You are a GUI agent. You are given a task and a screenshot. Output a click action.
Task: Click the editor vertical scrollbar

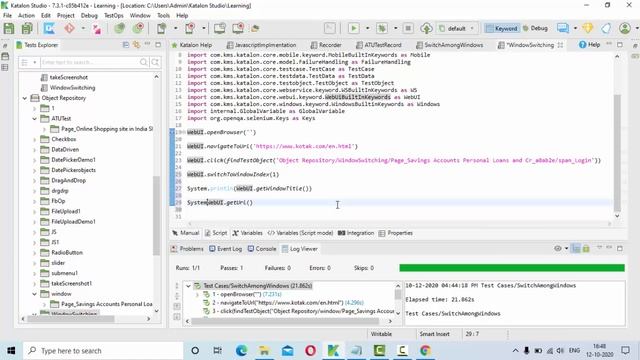click(x=617, y=153)
